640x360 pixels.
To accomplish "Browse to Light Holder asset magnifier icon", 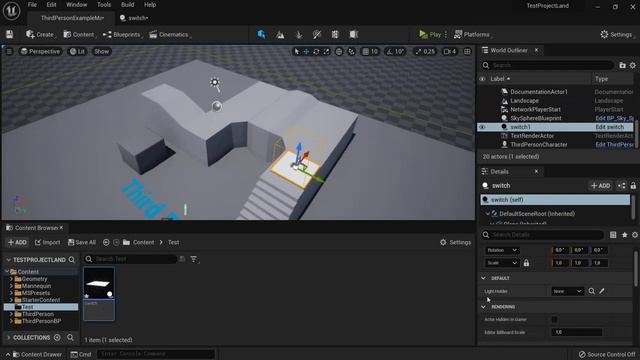I will [x=592, y=291].
